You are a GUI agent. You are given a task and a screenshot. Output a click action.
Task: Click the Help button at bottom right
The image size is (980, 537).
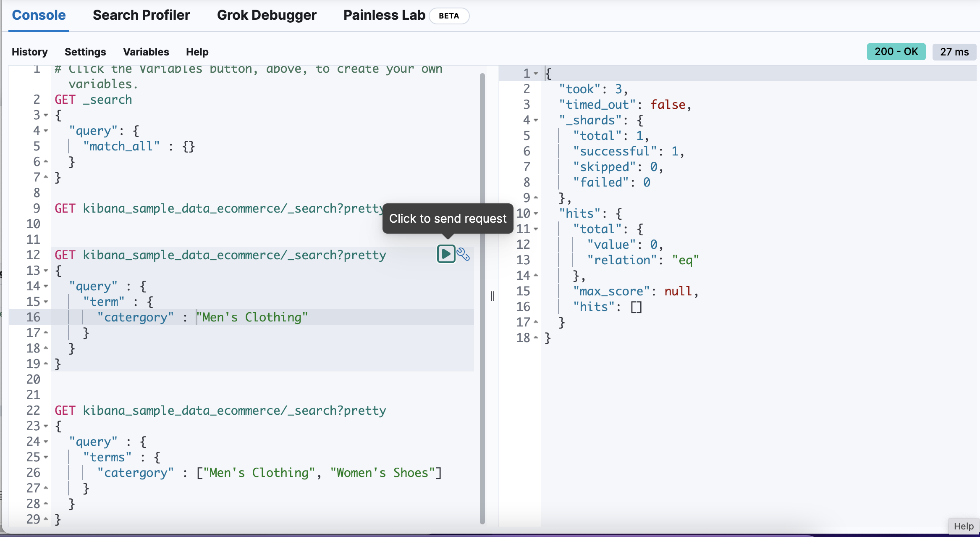coord(964,526)
